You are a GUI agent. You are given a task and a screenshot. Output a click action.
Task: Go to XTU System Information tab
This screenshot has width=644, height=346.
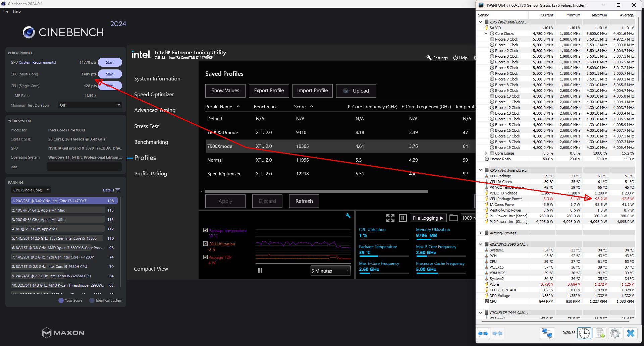[157, 79]
